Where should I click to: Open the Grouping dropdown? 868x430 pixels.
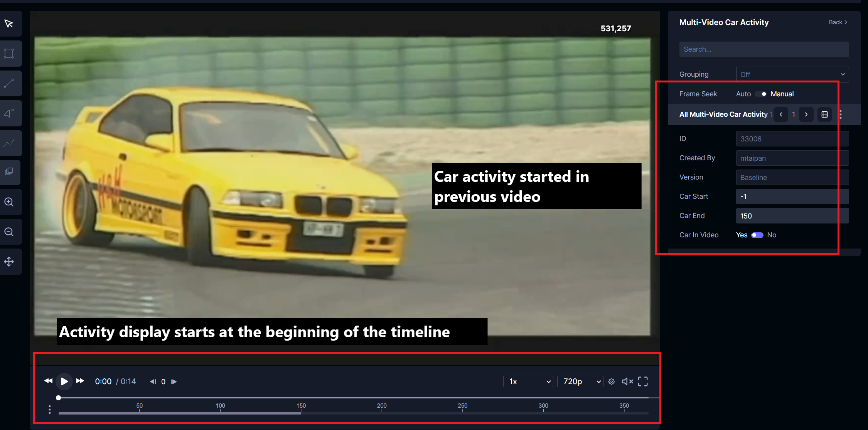pos(792,74)
